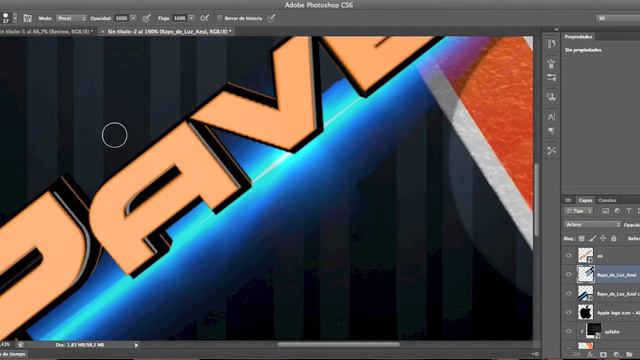The height and width of the screenshot is (360, 640).
Task: Hide the selected Rayo_de_Luz_Azul layer
Action: pyautogui.click(x=569, y=274)
